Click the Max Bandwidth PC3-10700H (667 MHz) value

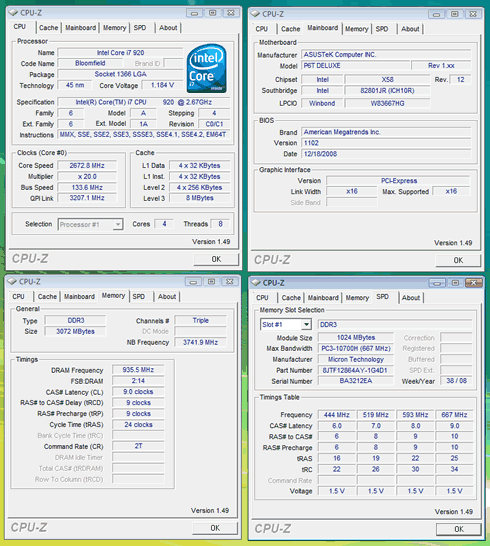click(356, 348)
